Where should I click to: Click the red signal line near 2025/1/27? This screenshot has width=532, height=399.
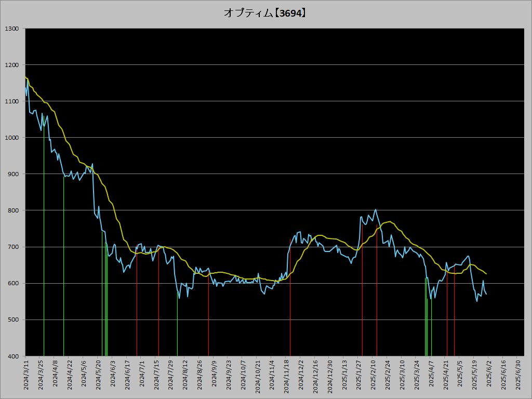[362, 290]
